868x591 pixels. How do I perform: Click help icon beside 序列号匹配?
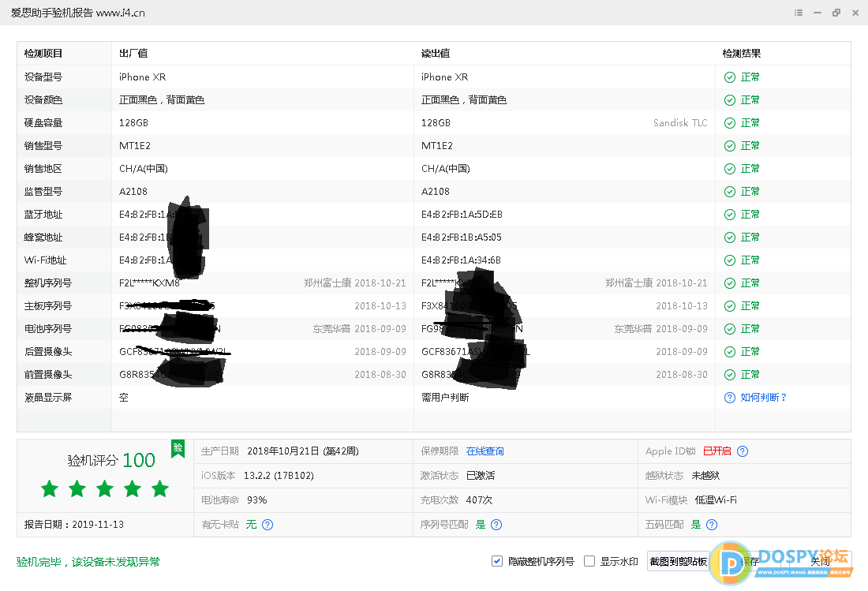pyautogui.click(x=496, y=525)
